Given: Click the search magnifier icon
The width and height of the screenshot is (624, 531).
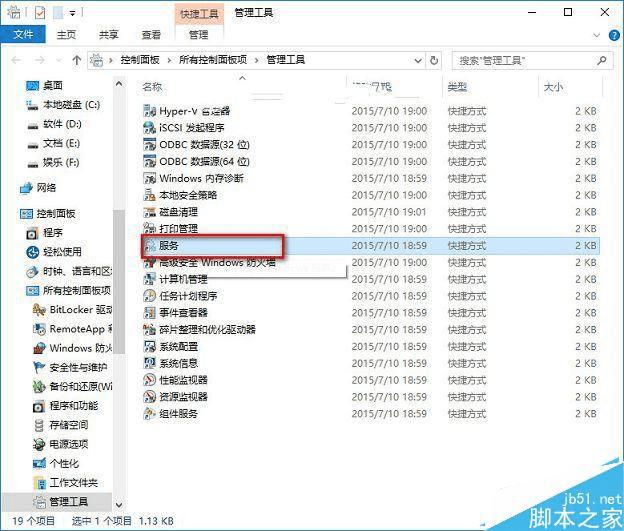Looking at the screenshot, I should tap(602, 61).
